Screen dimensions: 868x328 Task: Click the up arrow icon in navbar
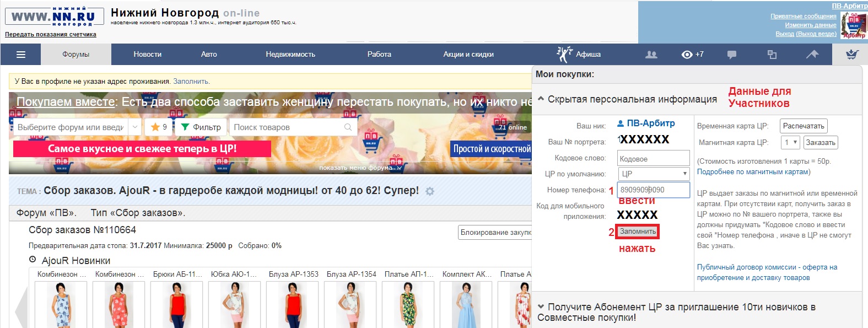click(812, 54)
